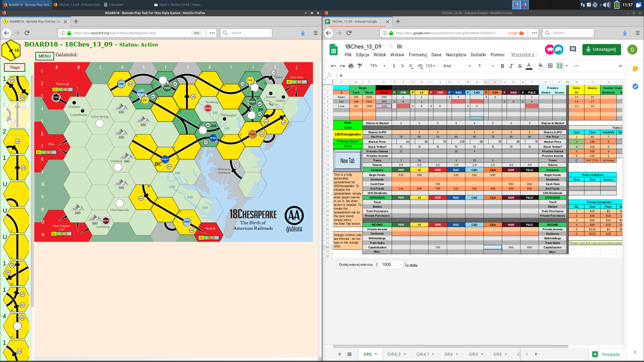The height and width of the screenshot is (362, 644).
Task: Open OR4.2 sheet tab options arrow
Action: coord(405,354)
